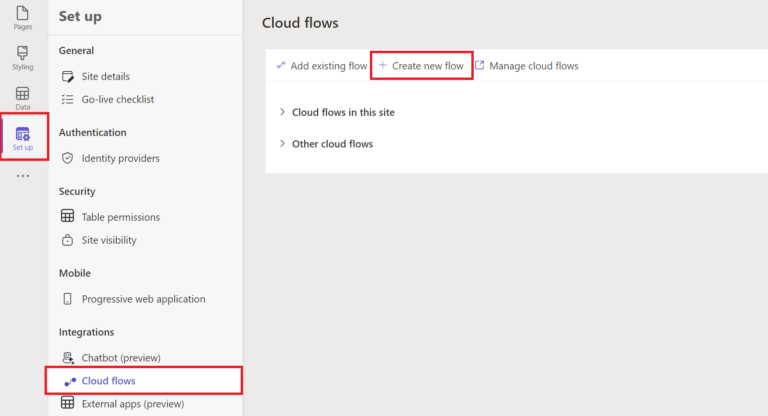Click the Identity providers shield icon

tap(68, 158)
